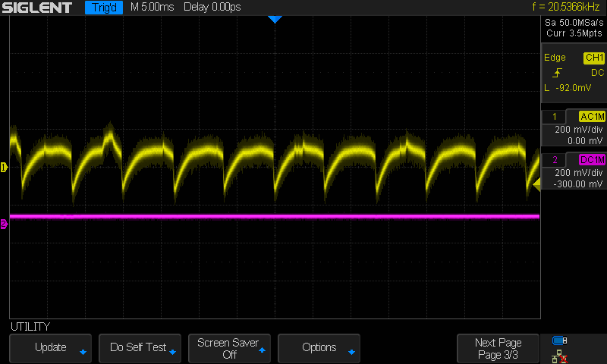Select the yellow channel 1 ground marker
This screenshot has width=607, height=364.
coord(4,167)
